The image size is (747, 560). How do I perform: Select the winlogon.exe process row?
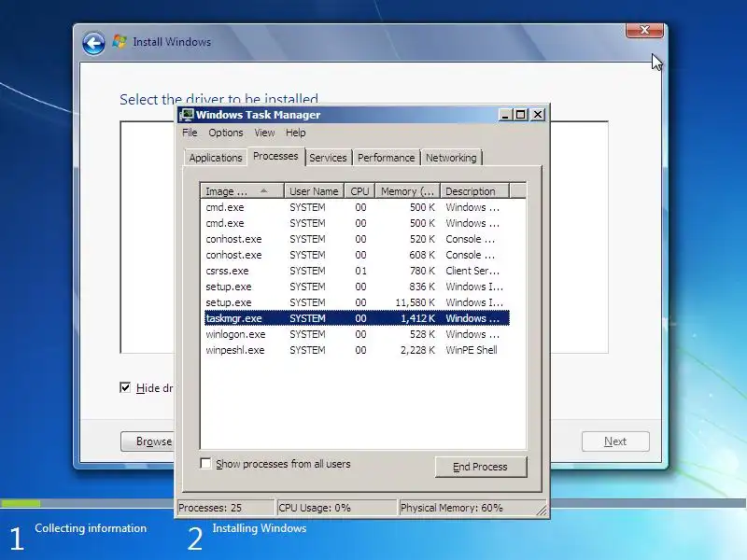point(357,334)
